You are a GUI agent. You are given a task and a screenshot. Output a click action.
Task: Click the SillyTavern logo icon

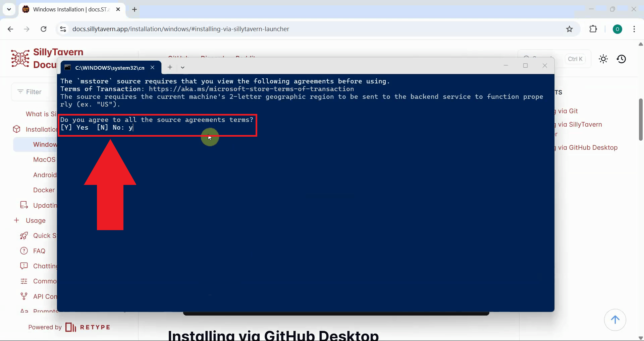click(20, 59)
